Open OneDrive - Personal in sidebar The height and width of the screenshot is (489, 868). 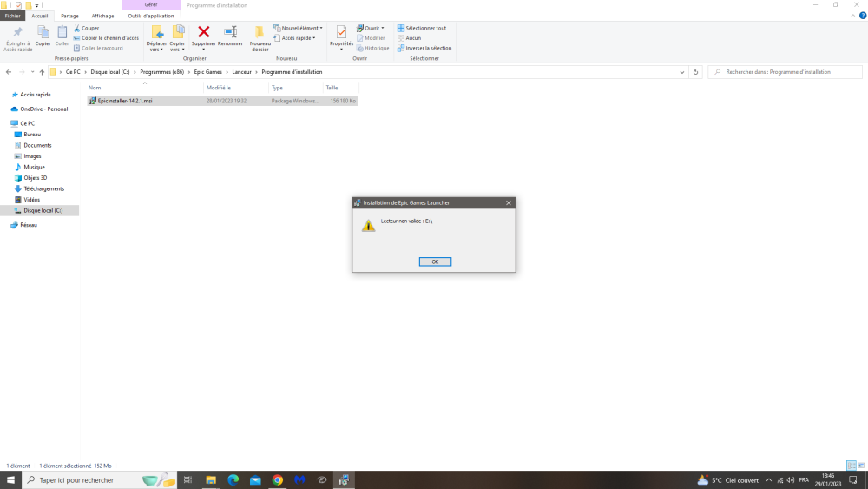coord(43,109)
